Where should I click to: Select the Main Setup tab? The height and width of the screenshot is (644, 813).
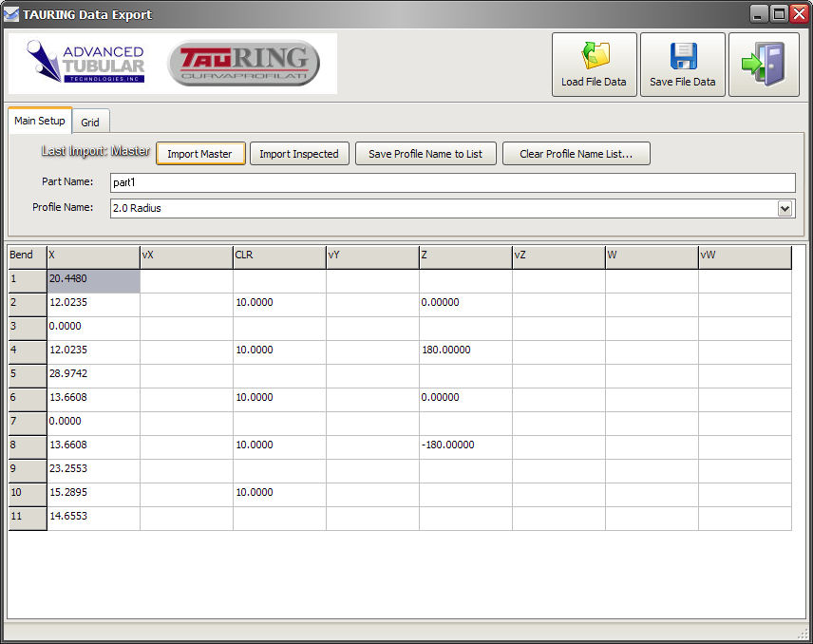[x=40, y=121]
